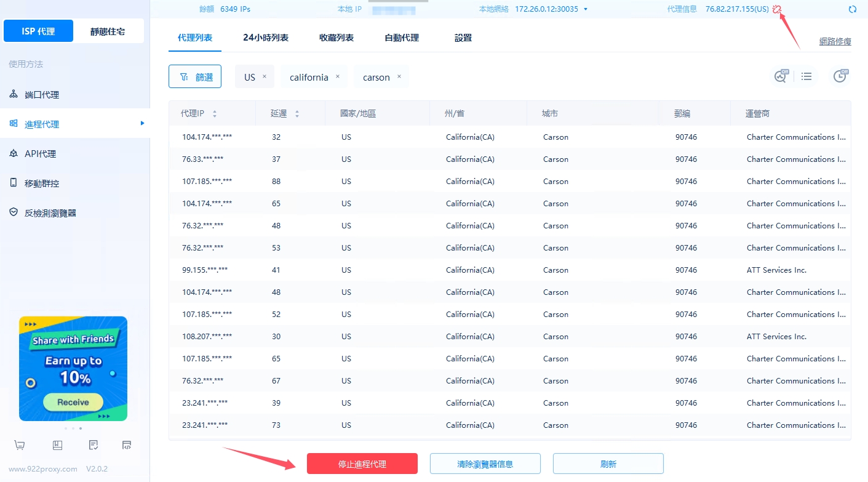Screen dimensions: 868x482
Task: Remove the carson filter tag
Action: pos(399,77)
